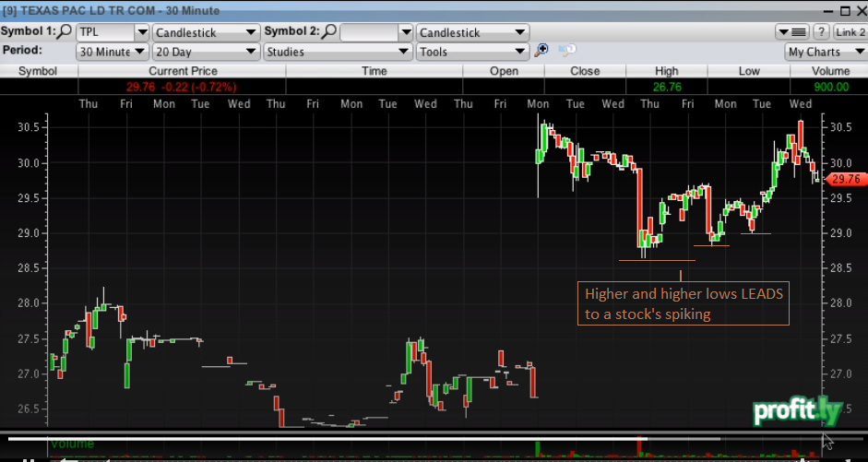Click the Symbol 1 label
868x462 pixels.
tap(29, 31)
